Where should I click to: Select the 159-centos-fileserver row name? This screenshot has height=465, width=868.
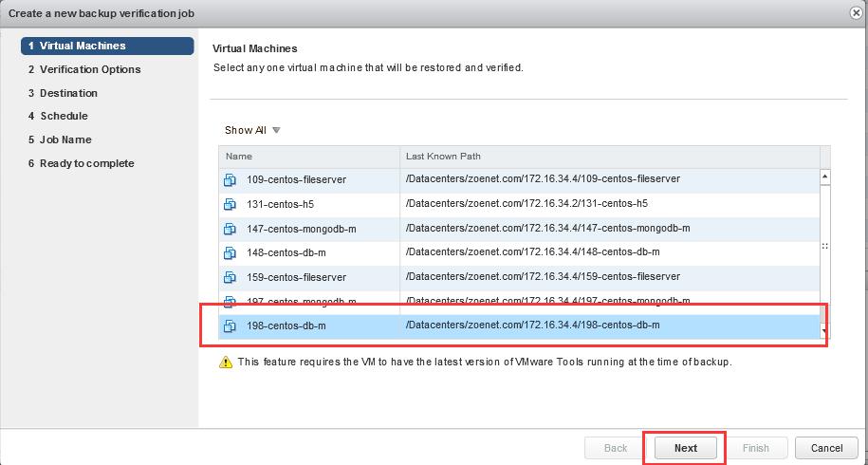point(297,277)
